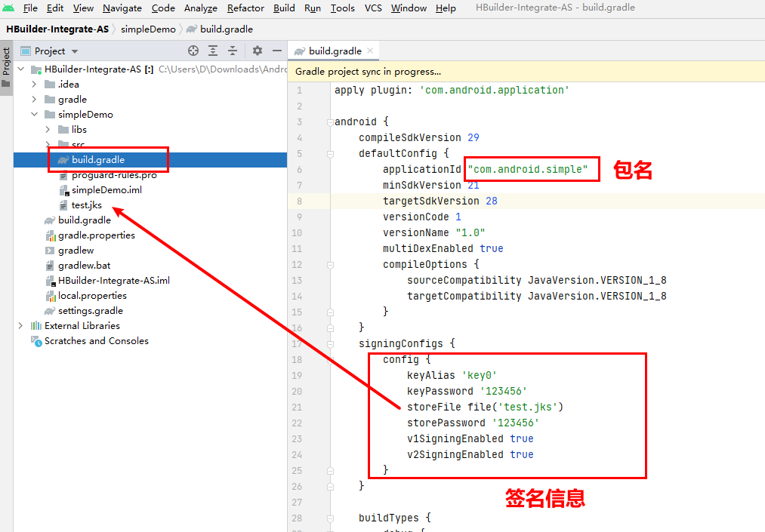Expand the libs folder
The height and width of the screenshot is (532, 765).
[48, 130]
